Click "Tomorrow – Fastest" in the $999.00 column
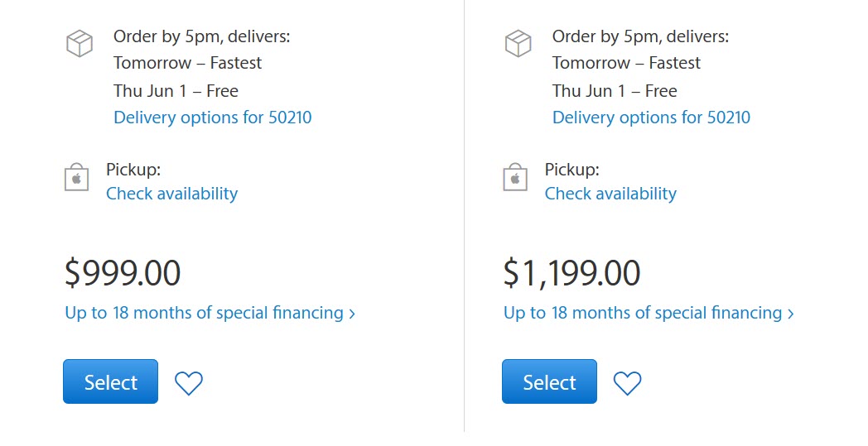Image resolution: width=868 pixels, height=446 pixels. [x=187, y=63]
